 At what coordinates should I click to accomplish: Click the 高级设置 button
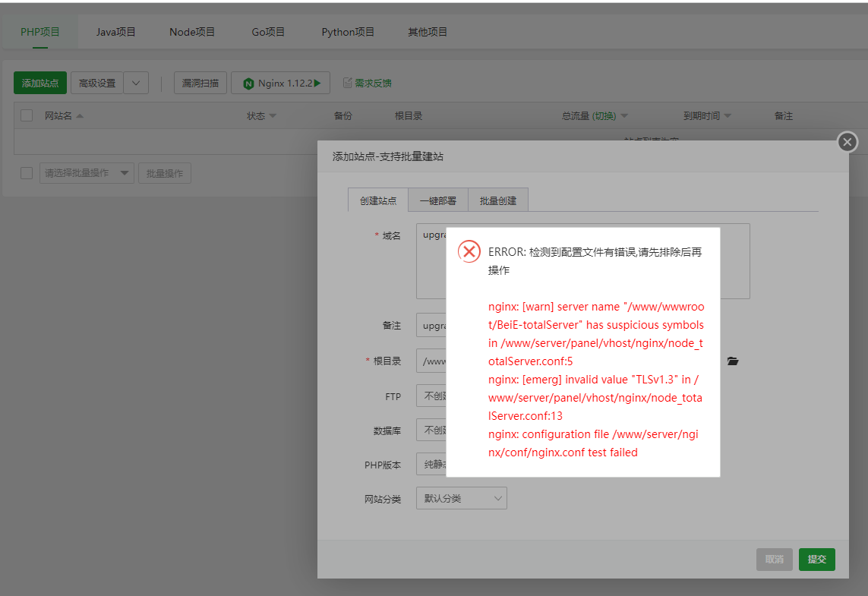click(x=97, y=83)
